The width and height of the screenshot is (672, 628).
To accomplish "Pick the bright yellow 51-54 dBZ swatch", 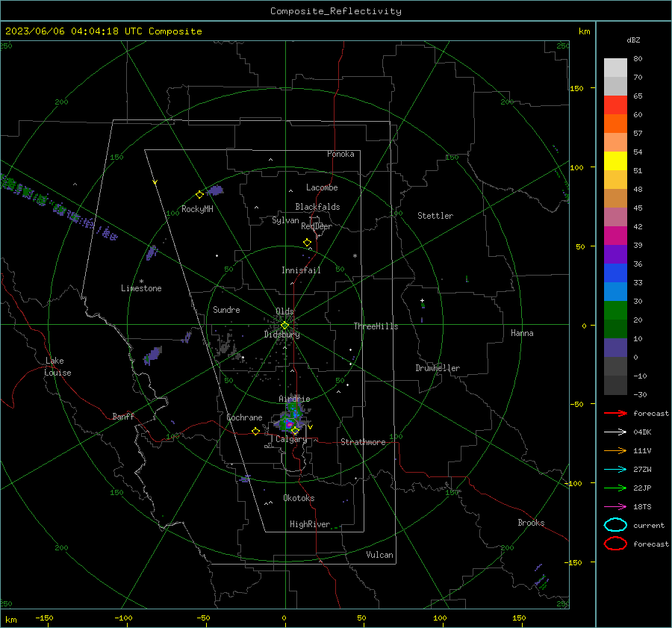I will coord(615,161).
